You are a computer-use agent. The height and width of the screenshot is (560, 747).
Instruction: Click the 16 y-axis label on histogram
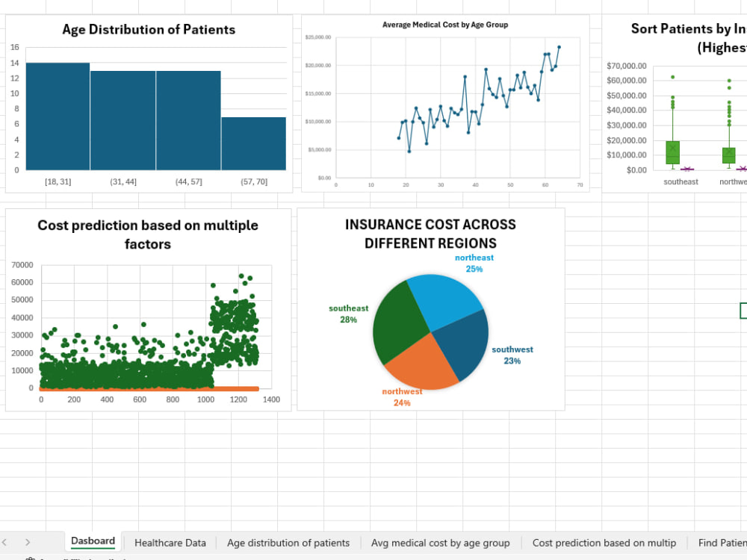coord(15,47)
